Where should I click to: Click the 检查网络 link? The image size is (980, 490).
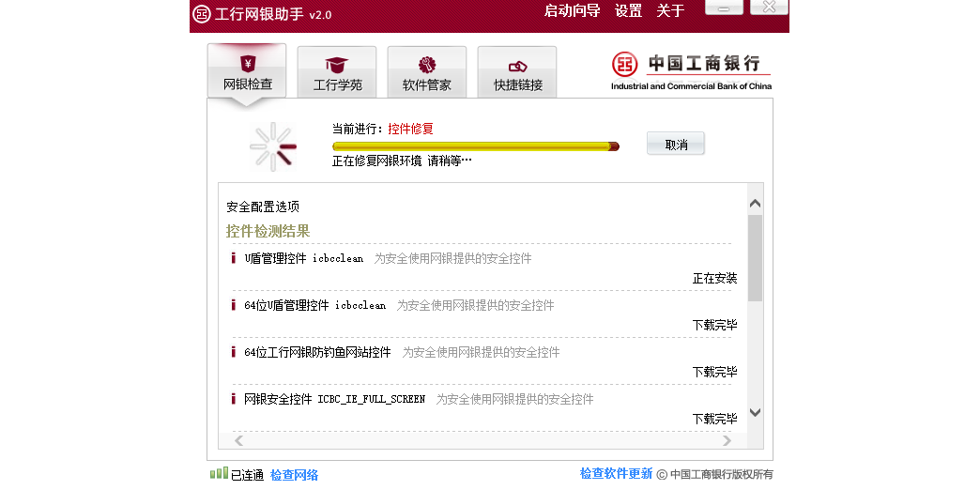(295, 475)
